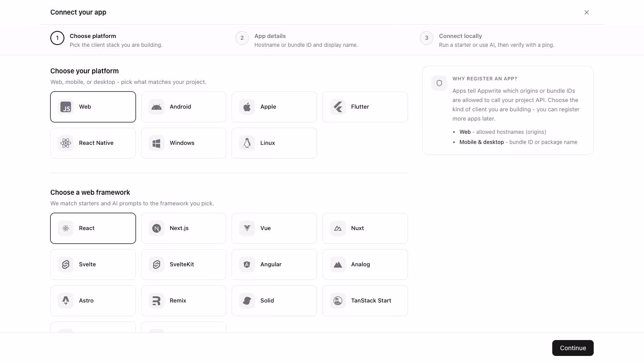Select the Web JS platform icon
This screenshot has width=644, height=363.
point(66,107)
